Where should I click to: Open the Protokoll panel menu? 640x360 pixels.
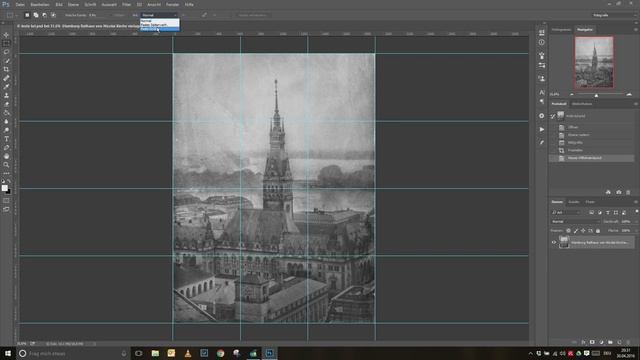pyautogui.click(x=636, y=104)
